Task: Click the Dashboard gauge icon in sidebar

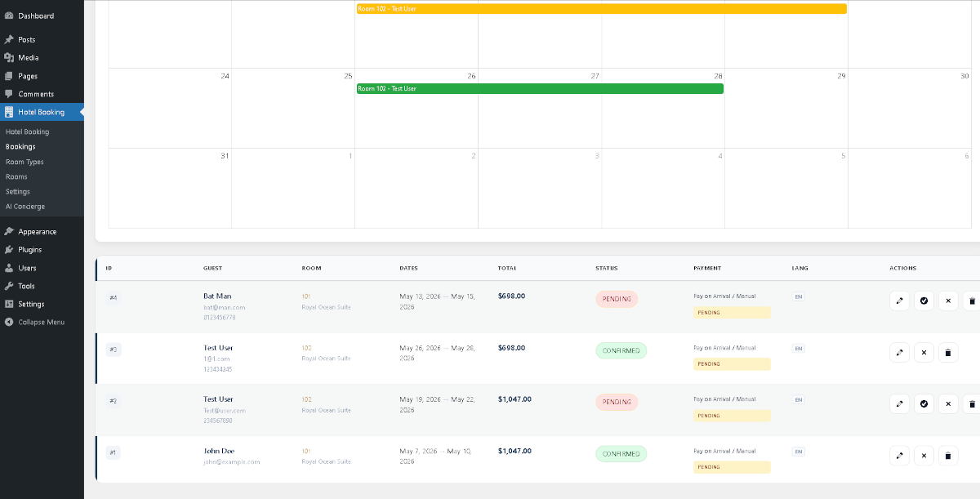Action: (9, 16)
